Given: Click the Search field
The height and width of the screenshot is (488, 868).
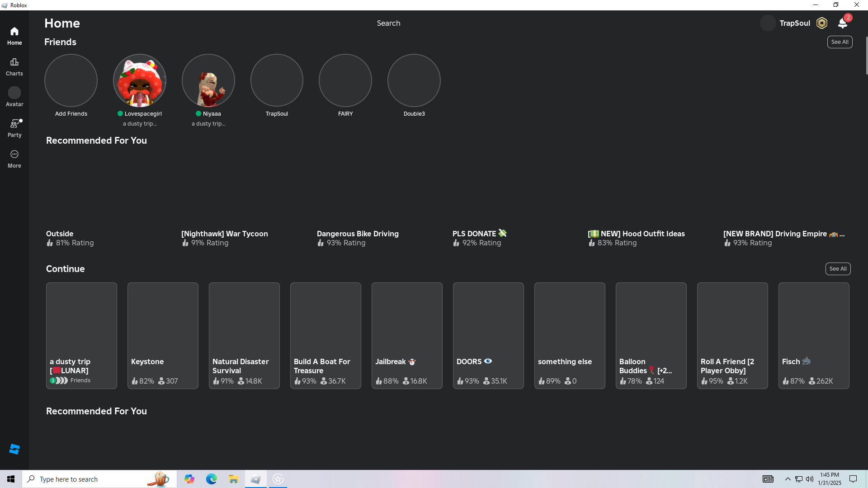Looking at the screenshot, I should [x=388, y=23].
